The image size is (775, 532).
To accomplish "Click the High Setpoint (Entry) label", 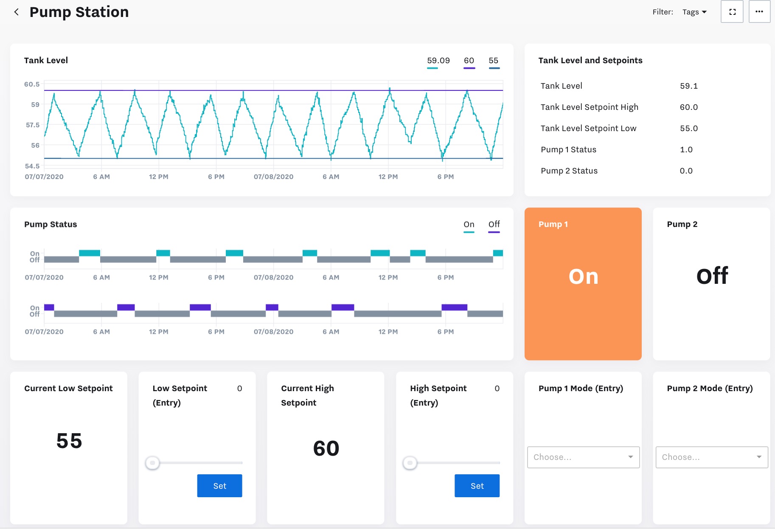I will pyautogui.click(x=438, y=395).
